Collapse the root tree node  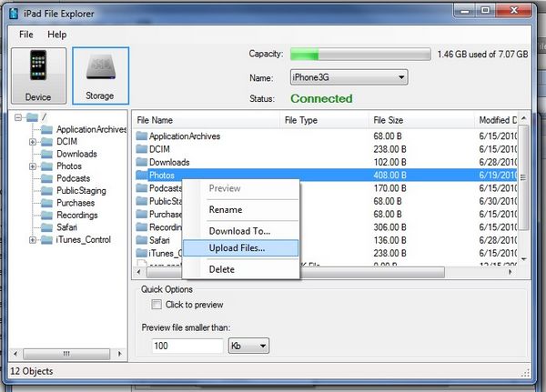[18, 117]
